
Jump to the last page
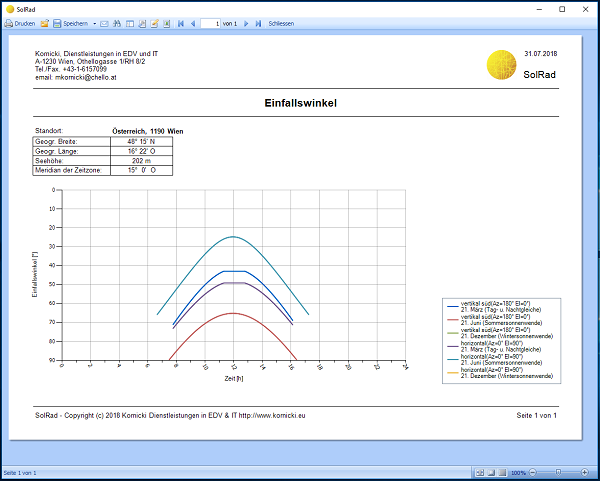coord(259,23)
